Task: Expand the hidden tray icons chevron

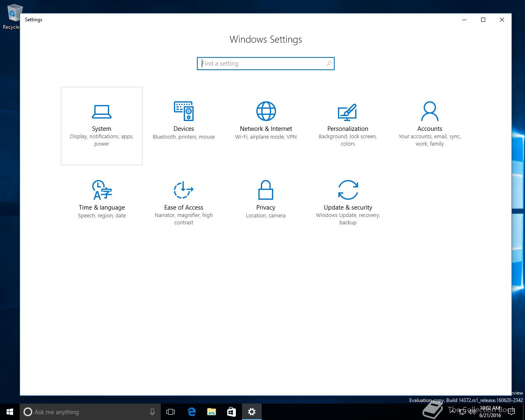Action: [x=452, y=412]
